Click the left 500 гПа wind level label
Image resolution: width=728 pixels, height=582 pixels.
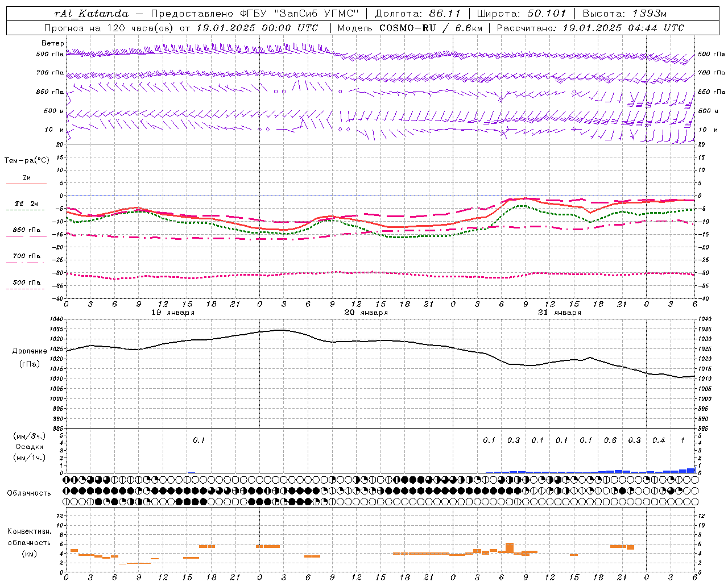pyautogui.click(x=50, y=55)
